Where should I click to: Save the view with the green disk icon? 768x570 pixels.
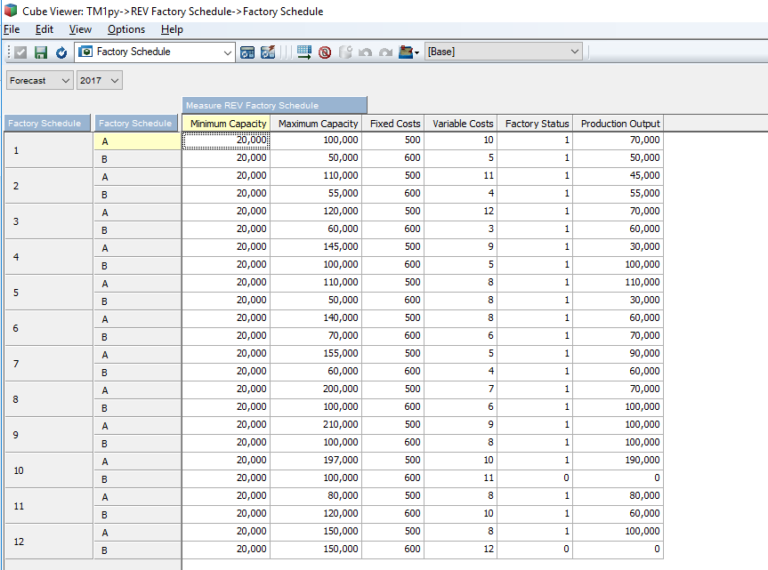coord(41,52)
